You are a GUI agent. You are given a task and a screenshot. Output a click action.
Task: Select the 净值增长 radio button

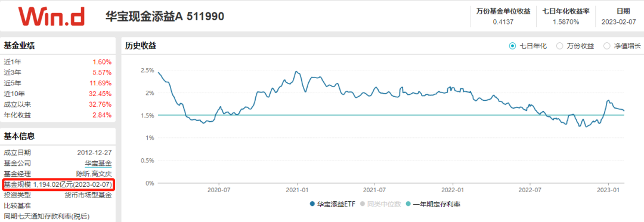coord(606,46)
